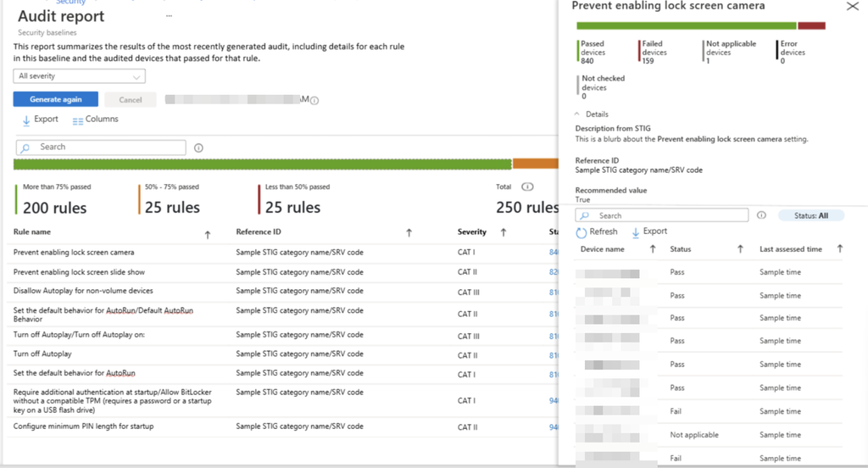
Task: Select the Turn off Autoplay rule row
Action: click(x=283, y=354)
